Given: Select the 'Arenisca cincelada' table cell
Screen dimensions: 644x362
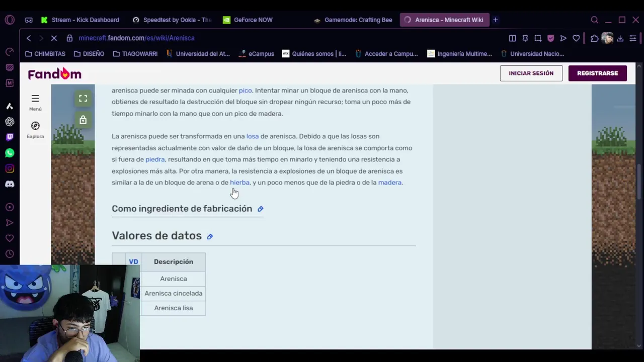Looking at the screenshot, I should [173, 293].
